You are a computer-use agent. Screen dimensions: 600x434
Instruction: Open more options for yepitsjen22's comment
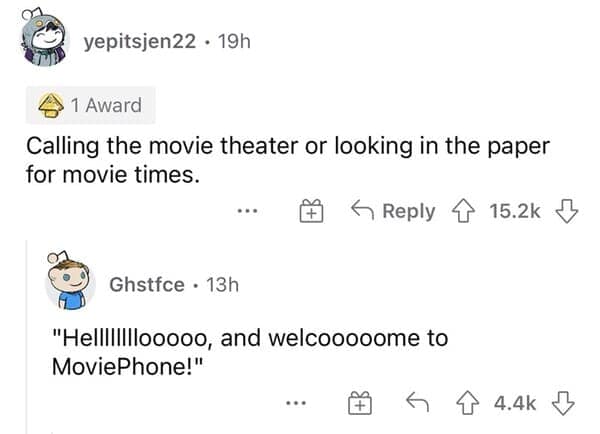pos(249,212)
